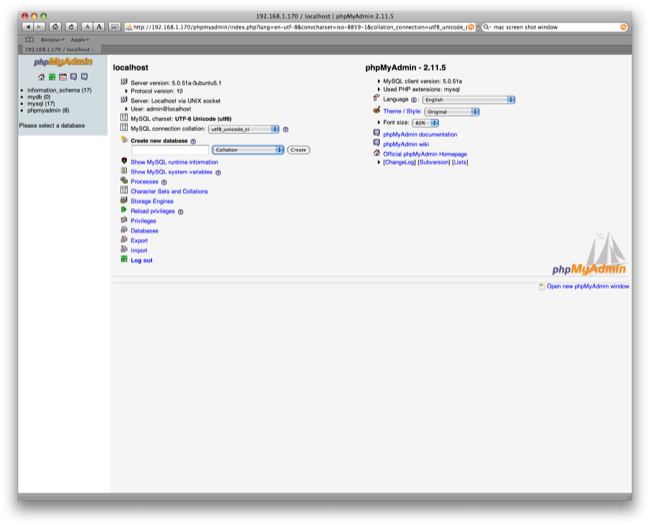Open the Theme / Style dropdown
Image resolution: width=650 pixels, height=525 pixels.
(452, 112)
